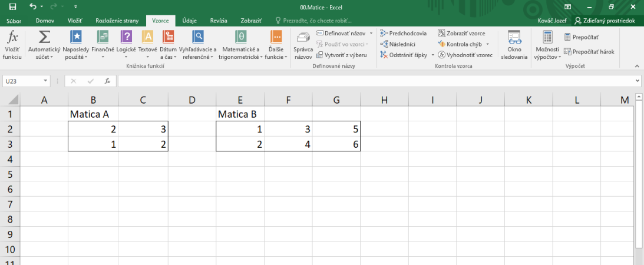Toggle Zobraziť vzorce
This screenshot has width=644, height=265.
click(x=461, y=34)
